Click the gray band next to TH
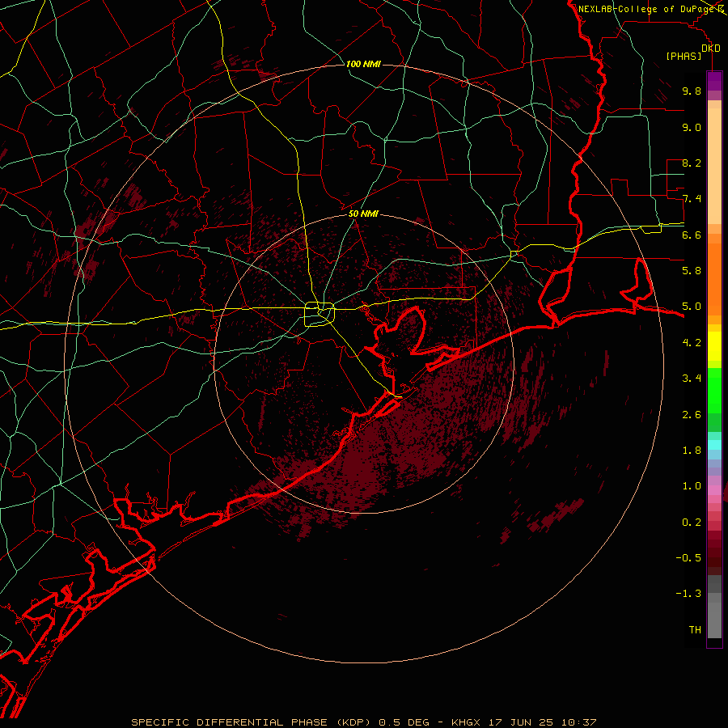This screenshot has height=728, width=728. (x=714, y=620)
